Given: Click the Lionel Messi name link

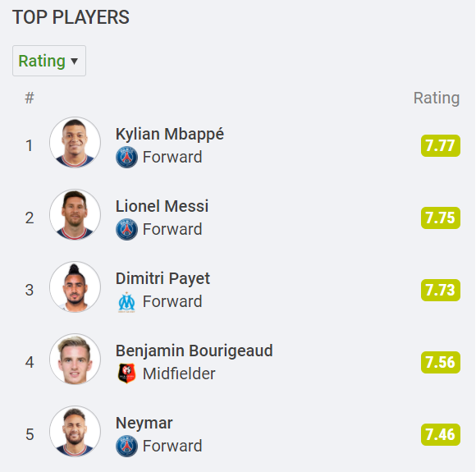Looking at the screenshot, I should (162, 206).
